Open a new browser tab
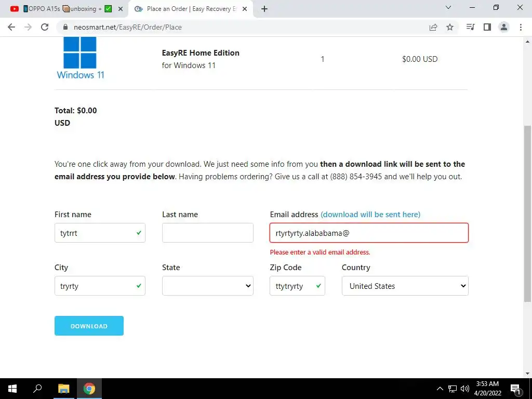The height and width of the screenshot is (399, 532). (264, 9)
